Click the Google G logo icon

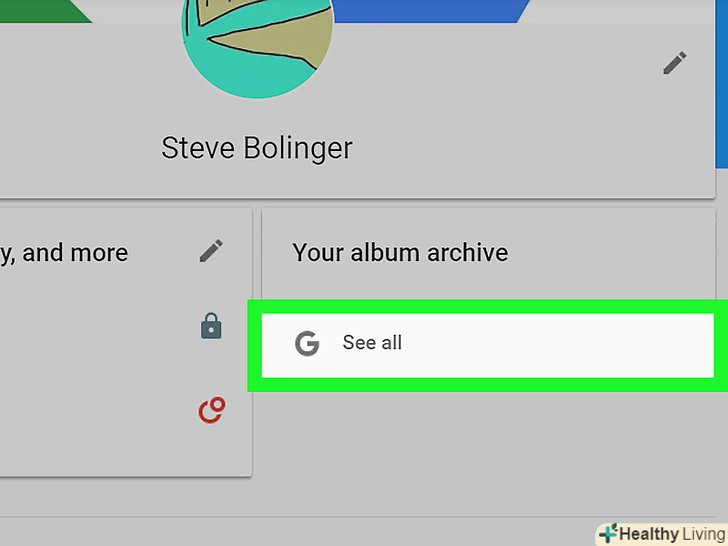click(307, 344)
